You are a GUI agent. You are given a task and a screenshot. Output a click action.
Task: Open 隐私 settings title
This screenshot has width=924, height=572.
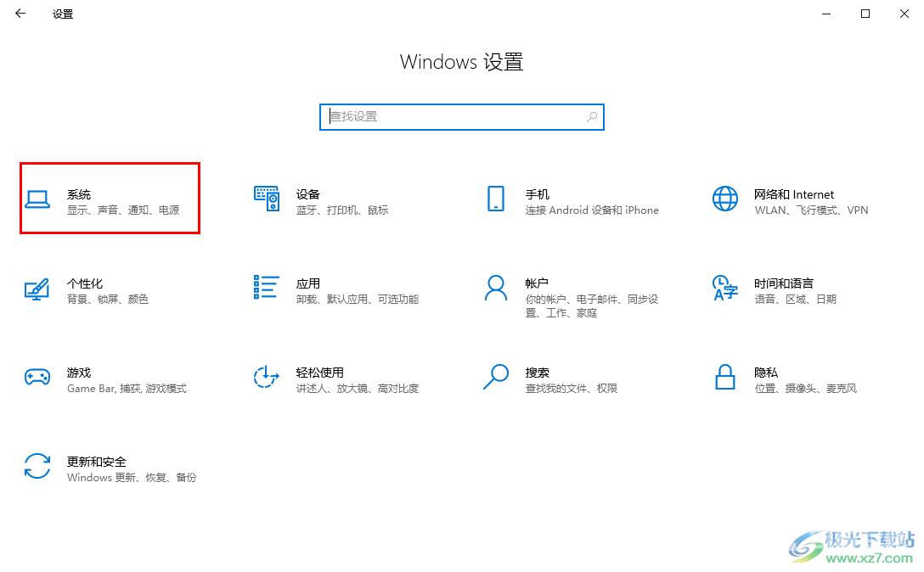(x=766, y=373)
